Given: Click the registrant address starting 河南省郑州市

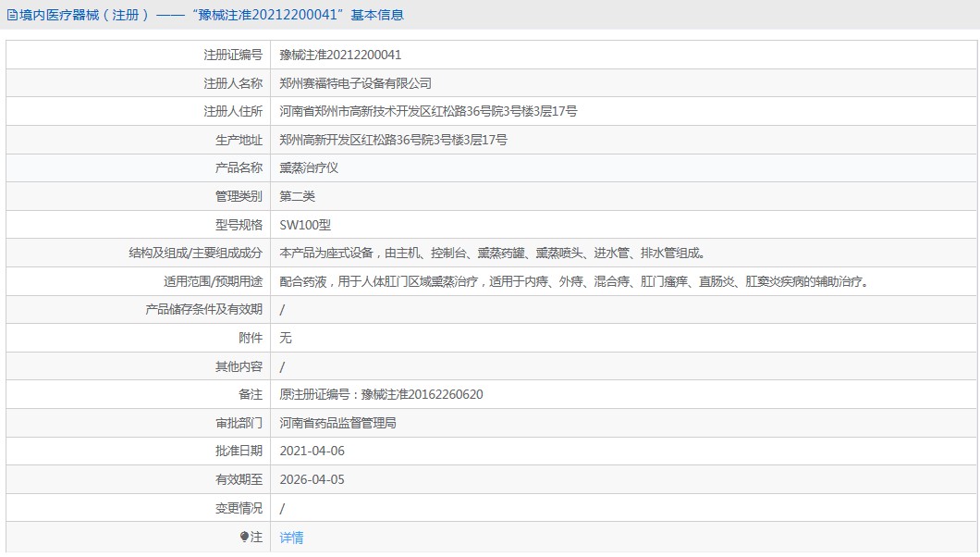Looking at the screenshot, I should click(x=428, y=111).
